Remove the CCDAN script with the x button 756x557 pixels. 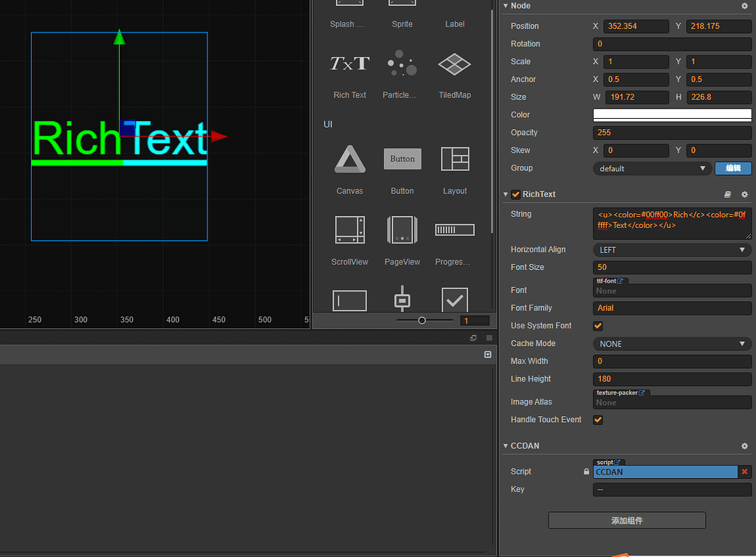pyautogui.click(x=746, y=471)
